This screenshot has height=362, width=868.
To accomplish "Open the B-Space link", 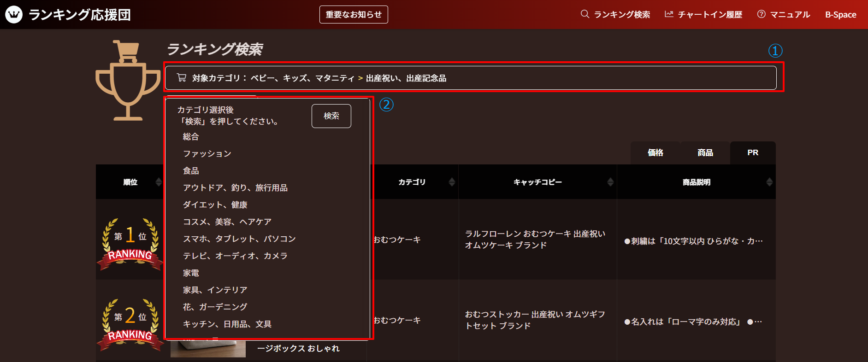I will pyautogui.click(x=840, y=15).
